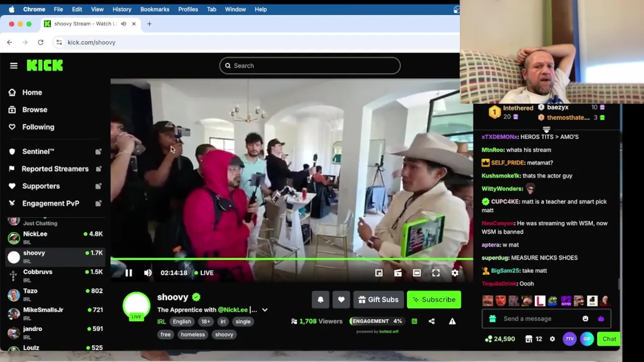Open the clip creation icon
644x362 pixels.
tap(398, 273)
